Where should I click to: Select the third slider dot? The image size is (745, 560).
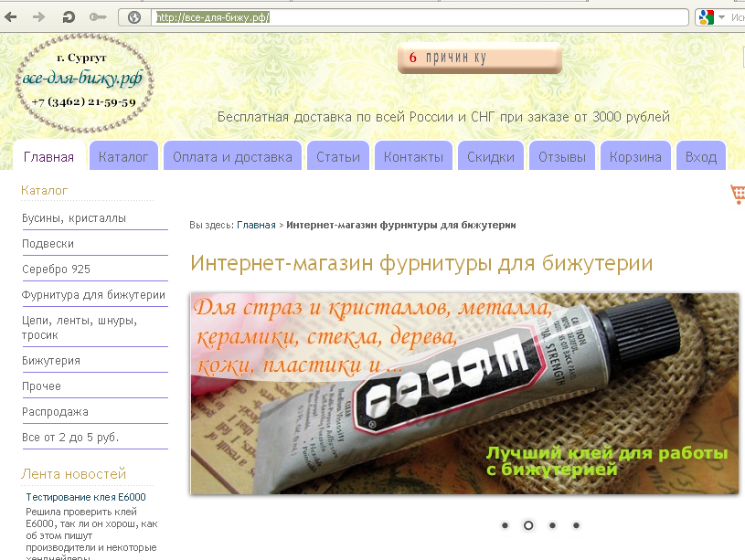point(552,525)
